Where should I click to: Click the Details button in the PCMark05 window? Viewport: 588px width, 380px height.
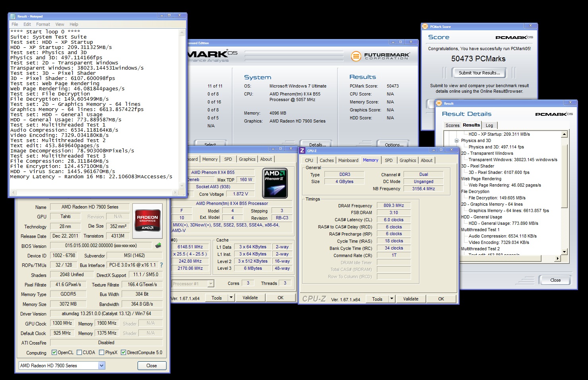point(317,144)
